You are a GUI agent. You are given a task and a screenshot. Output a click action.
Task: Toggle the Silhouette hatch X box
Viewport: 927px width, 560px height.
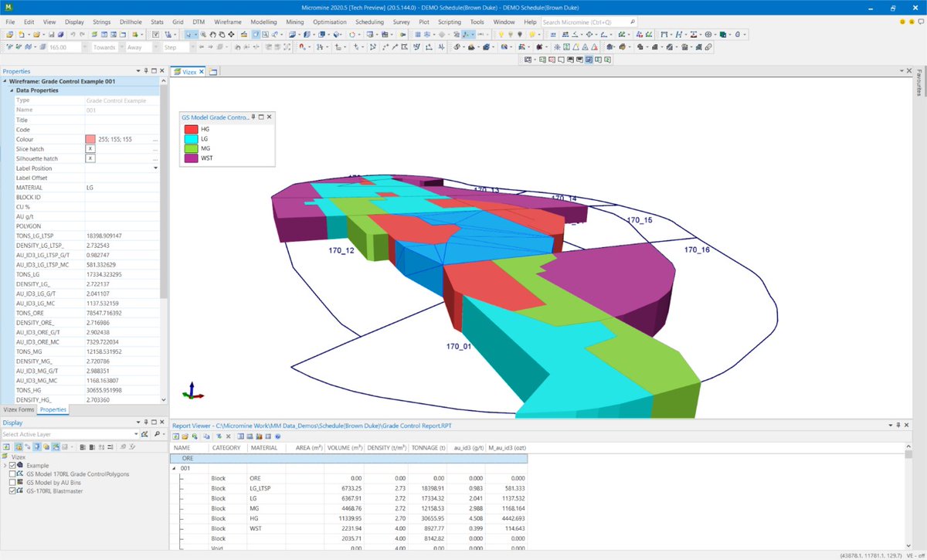[90, 158]
